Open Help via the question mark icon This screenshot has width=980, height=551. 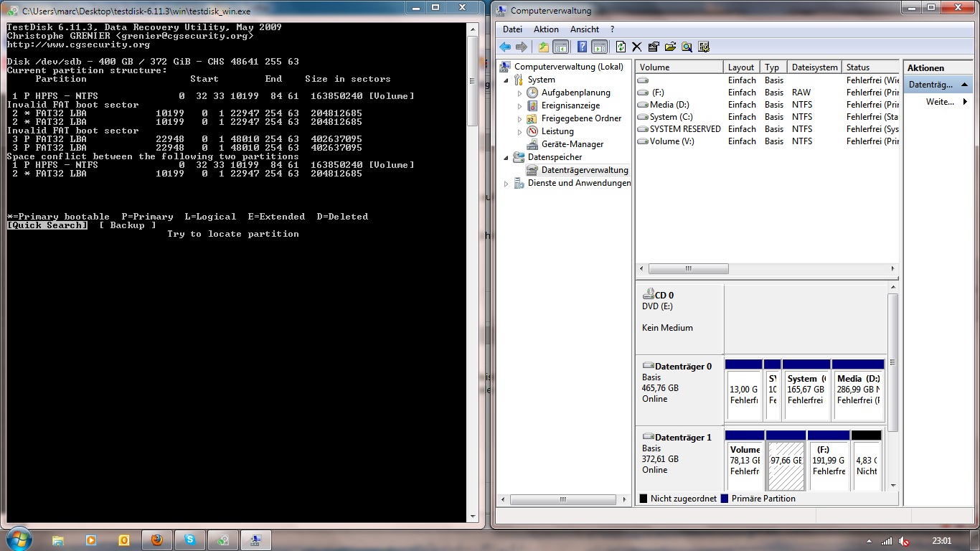(582, 47)
